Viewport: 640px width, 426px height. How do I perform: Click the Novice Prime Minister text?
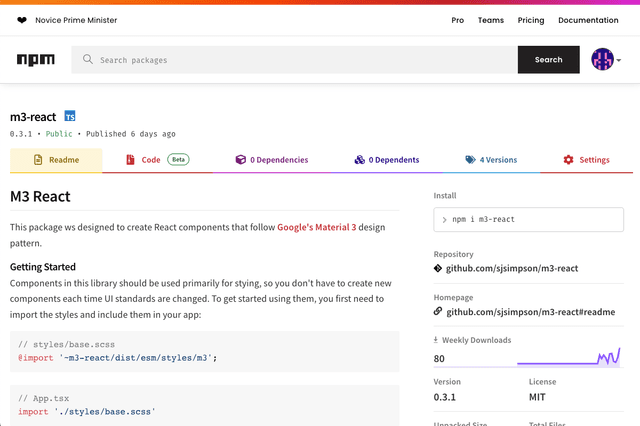[x=76, y=20]
